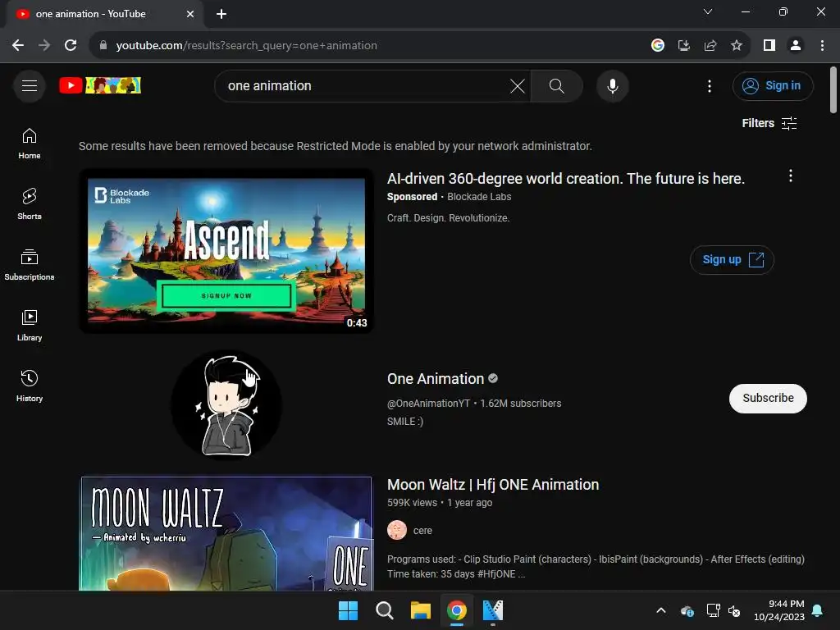
Task: Subscribe to One Animation channel
Action: coord(768,398)
